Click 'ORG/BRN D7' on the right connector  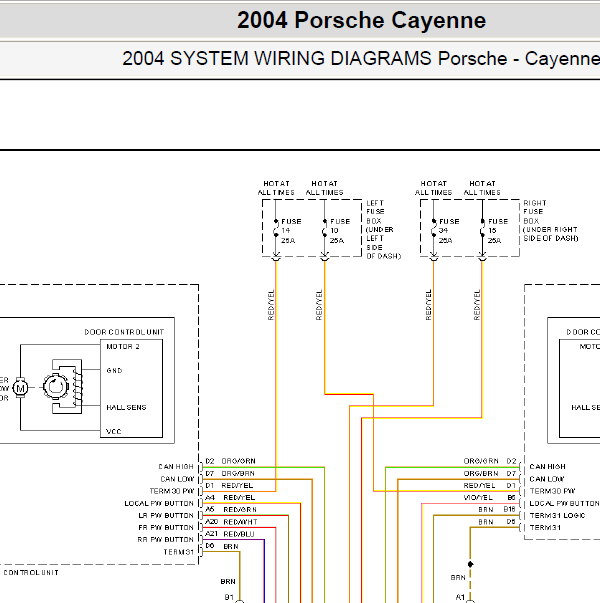click(x=490, y=473)
